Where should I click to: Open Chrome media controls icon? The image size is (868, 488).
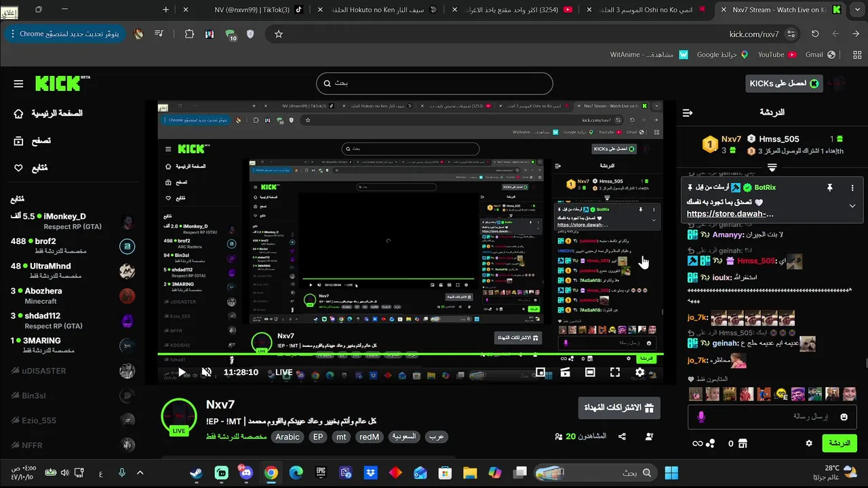(x=158, y=34)
